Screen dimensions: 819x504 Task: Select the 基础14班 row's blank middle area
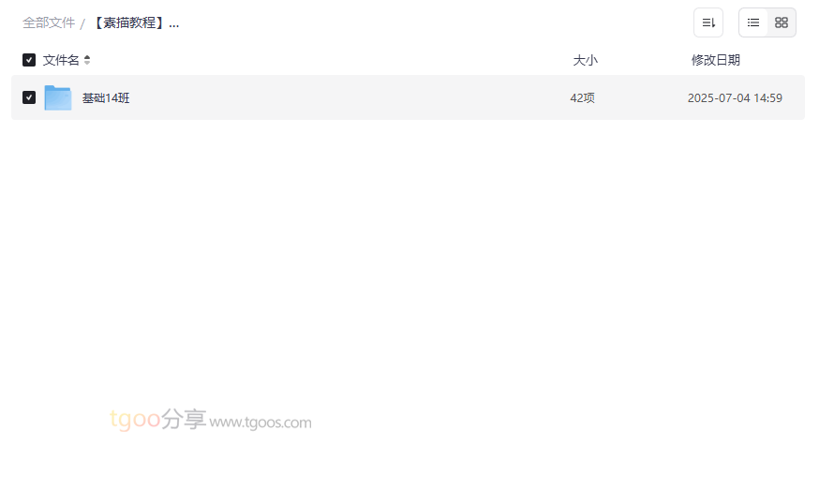click(x=345, y=97)
